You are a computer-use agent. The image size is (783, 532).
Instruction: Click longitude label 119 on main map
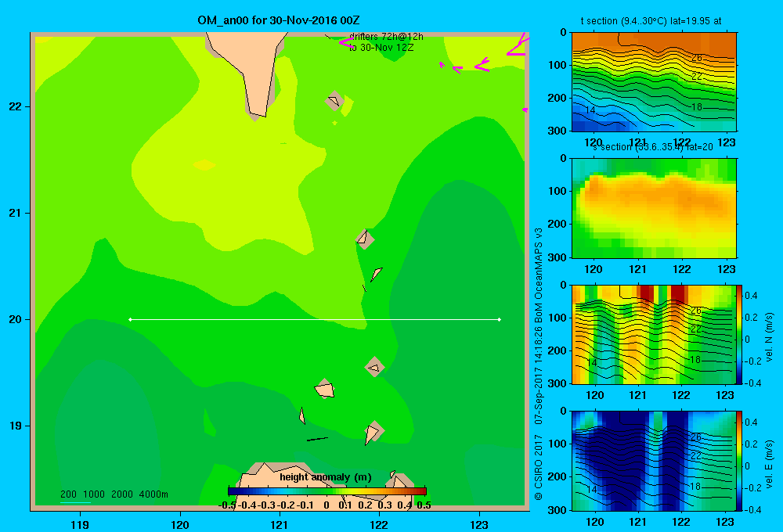pyautogui.click(x=80, y=525)
